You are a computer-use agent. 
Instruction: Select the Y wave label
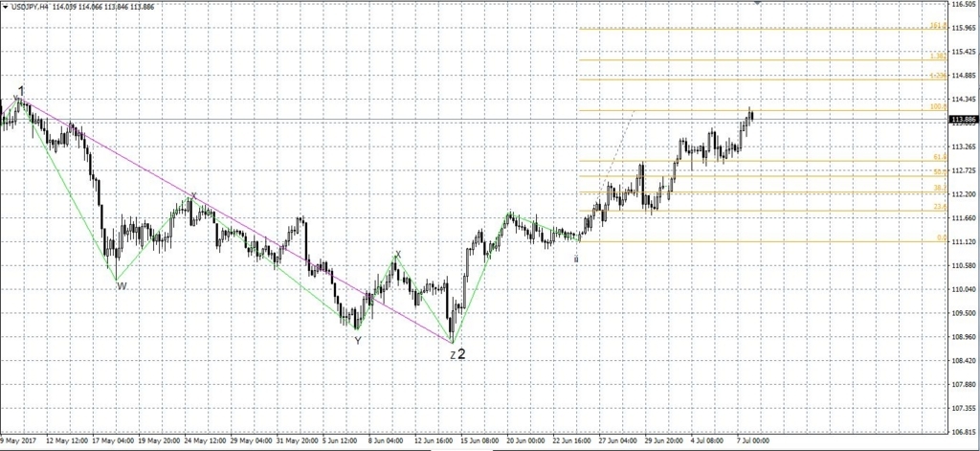pos(358,341)
